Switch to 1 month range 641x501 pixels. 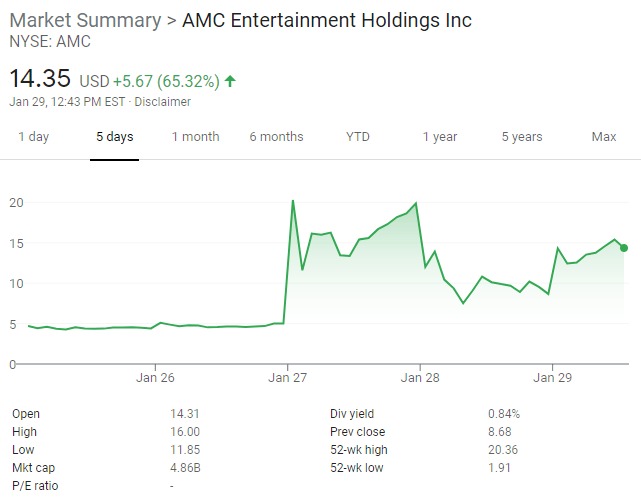coord(195,137)
